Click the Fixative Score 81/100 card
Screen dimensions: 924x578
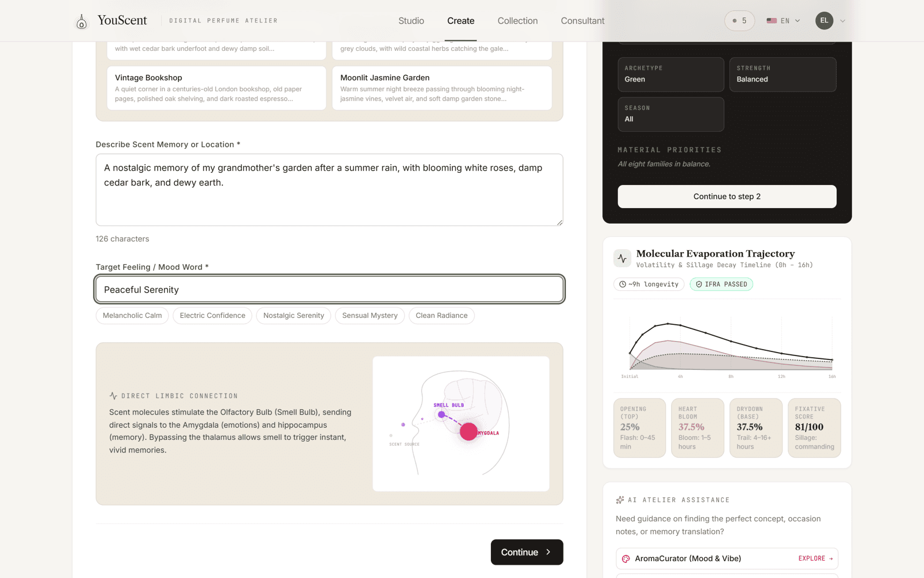814,428
